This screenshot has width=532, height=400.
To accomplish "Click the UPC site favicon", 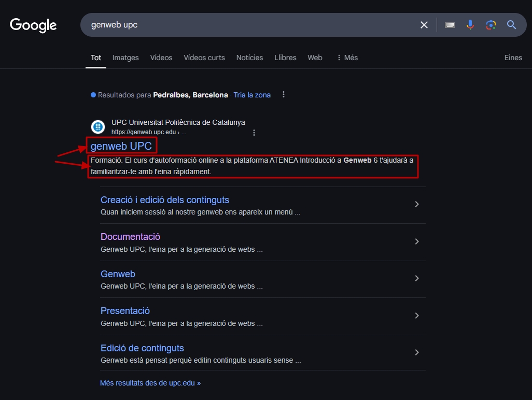I will 98,127.
